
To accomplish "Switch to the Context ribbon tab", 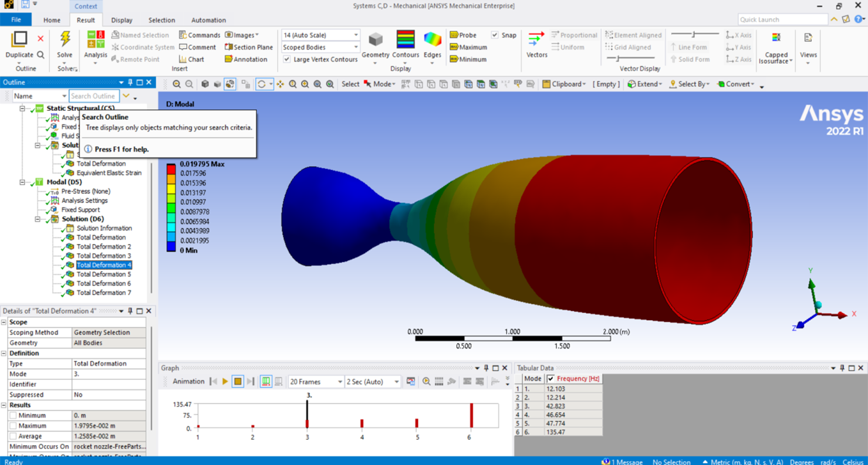I will point(86,6).
